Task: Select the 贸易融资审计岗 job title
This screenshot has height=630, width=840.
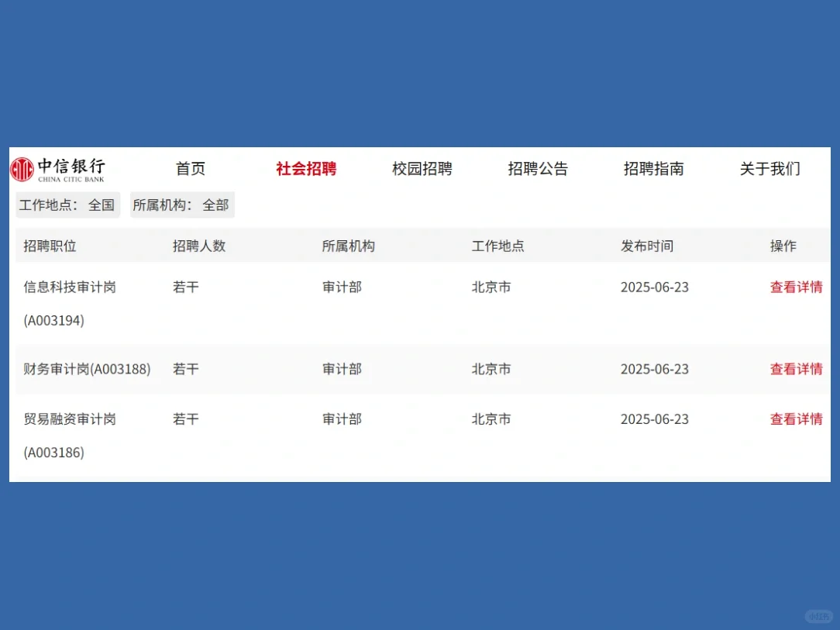Action: pos(70,419)
